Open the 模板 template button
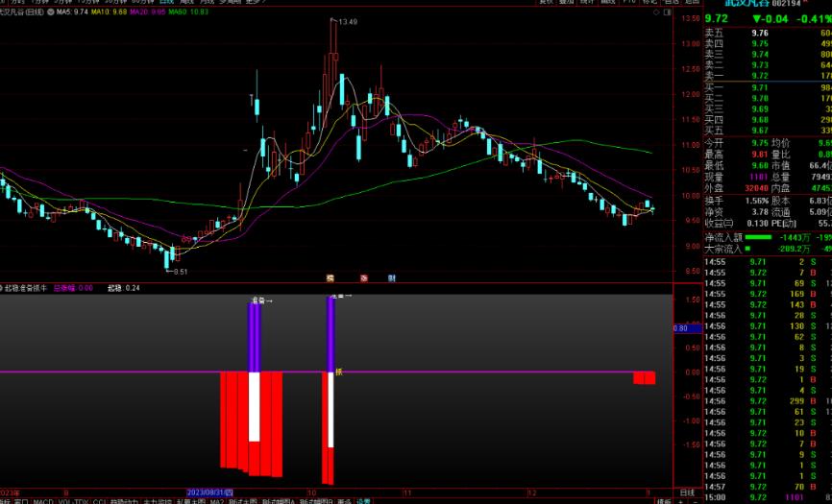 pyautogui.click(x=664, y=501)
